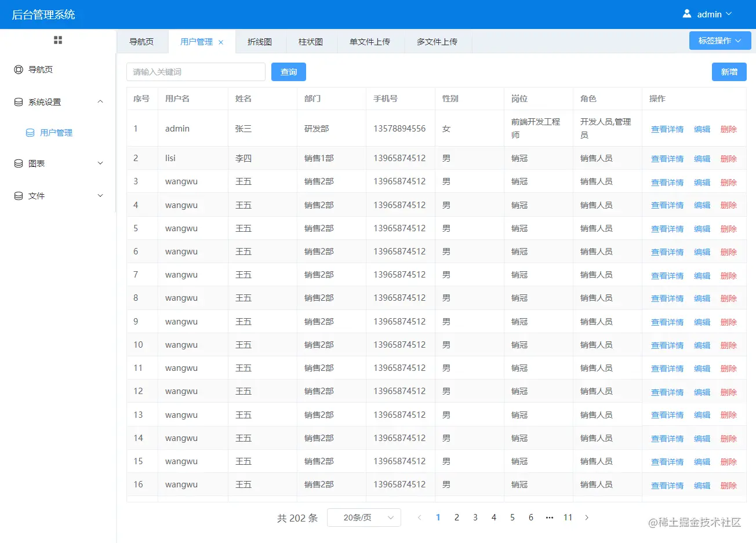The width and height of the screenshot is (756, 543).
Task: Close the 用户管理 tab
Action: click(x=221, y=42)
